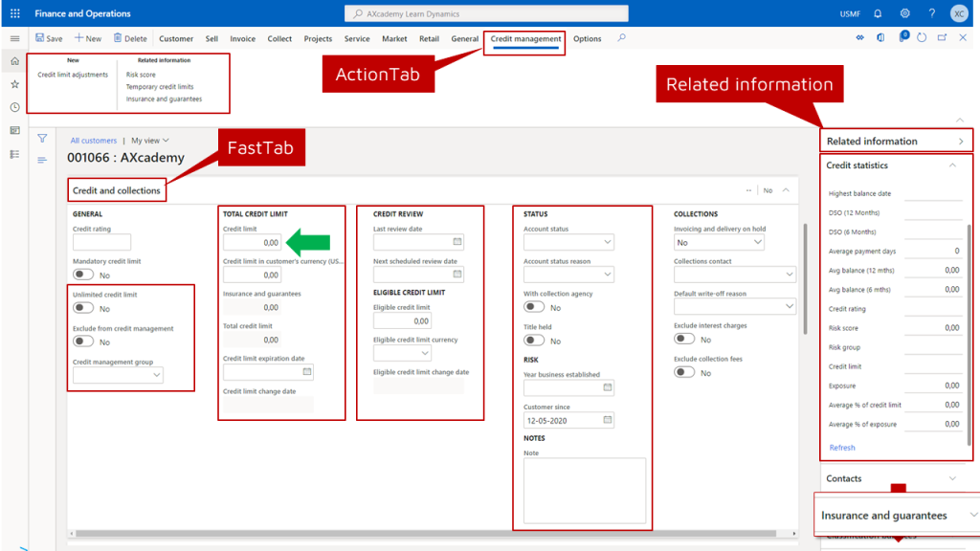
Task: Search actions magnifier in action pane
Action: click(x=621, y=38)
